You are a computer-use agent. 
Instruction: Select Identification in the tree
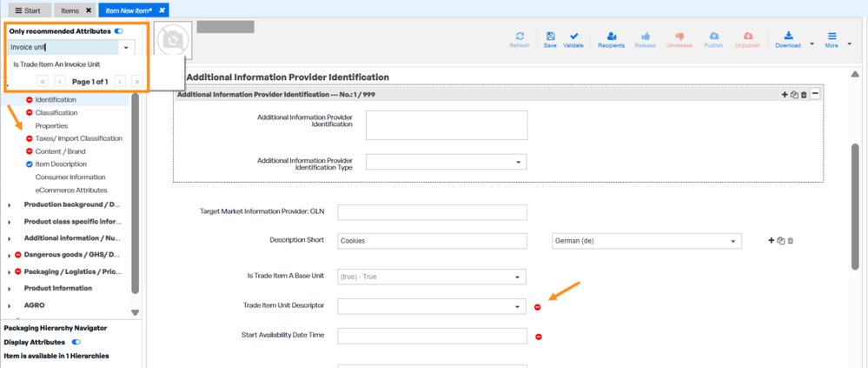click(56, 100)
